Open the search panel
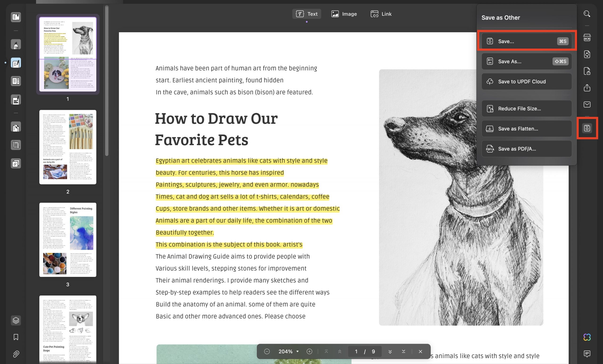 pos(587,14)
